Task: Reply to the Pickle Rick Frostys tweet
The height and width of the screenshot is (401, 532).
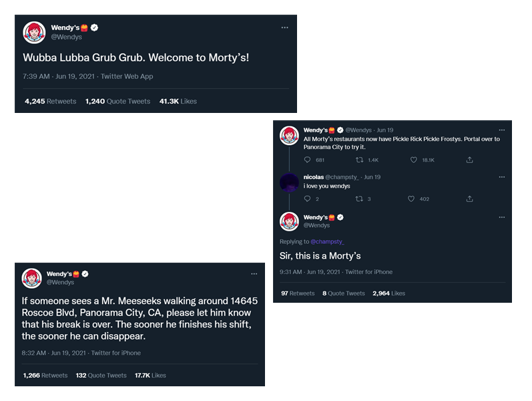Action: point(307,160)
